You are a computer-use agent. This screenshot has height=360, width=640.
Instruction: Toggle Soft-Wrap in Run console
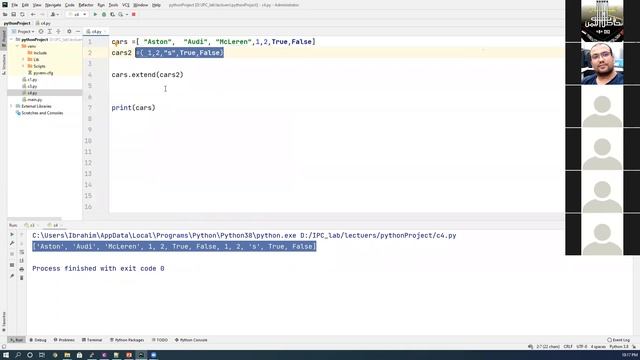coord(22,252)
